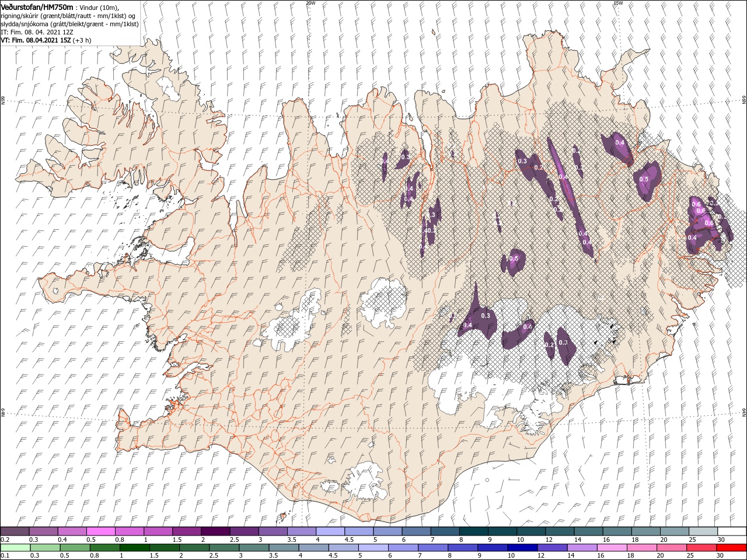Pick the rain legend swatch starting at 7
Screen dimensions: 747x560
click(x=432, y=548)
